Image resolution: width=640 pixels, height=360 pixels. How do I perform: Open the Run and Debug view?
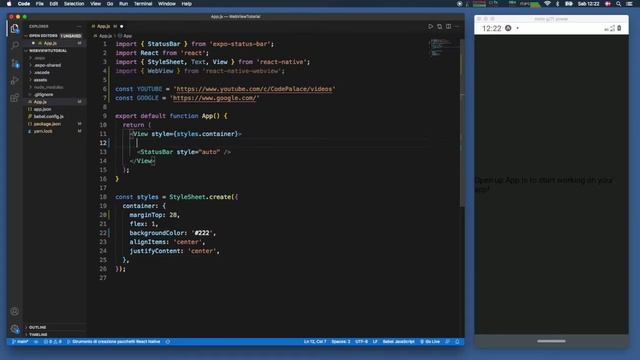click(15, 81)
